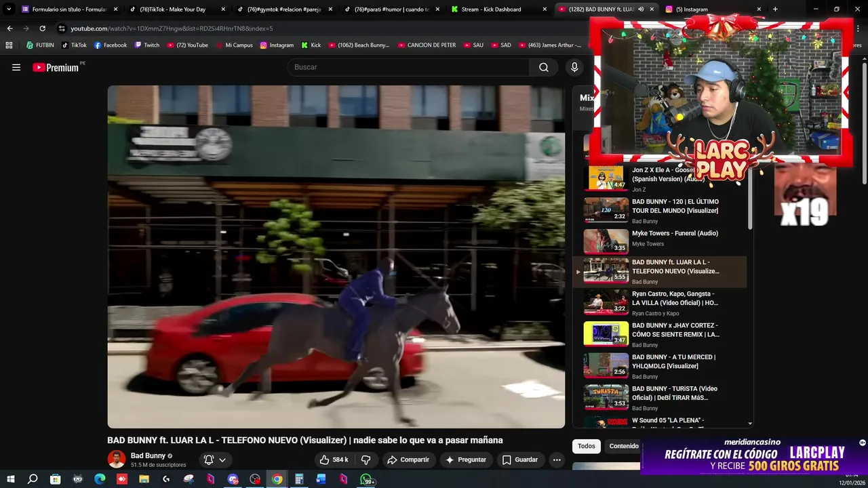Open Discord from the taskbar
The width and height of the screenshot is (868, 488).
(x=233, y=479)
